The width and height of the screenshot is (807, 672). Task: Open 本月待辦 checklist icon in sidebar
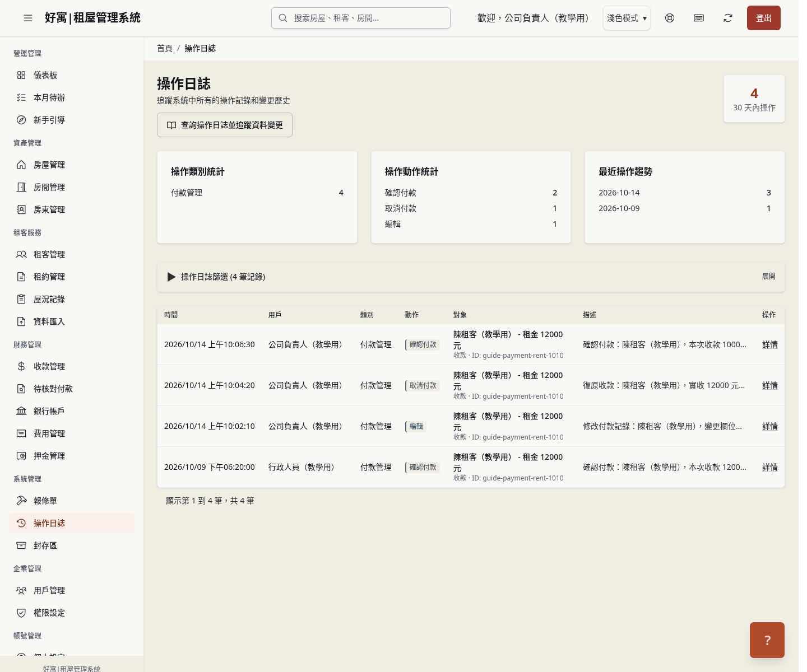[x=21, y=97]
